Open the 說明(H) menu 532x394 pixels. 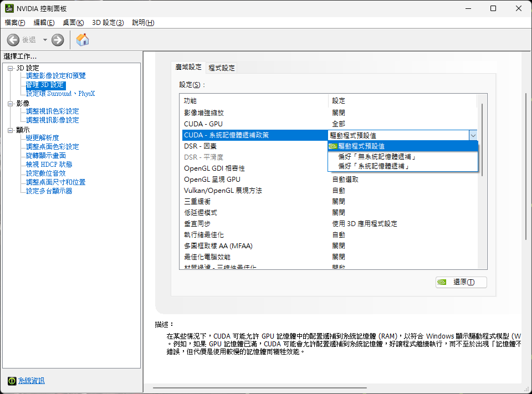[143, 22]
